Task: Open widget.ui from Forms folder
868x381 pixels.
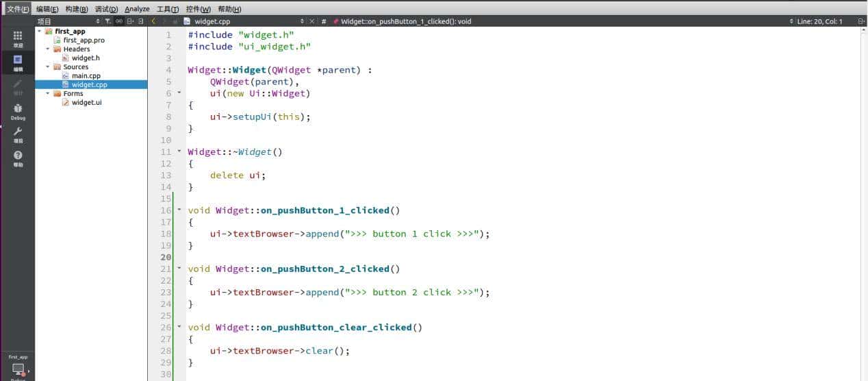Action: click(x=86, y=103)
